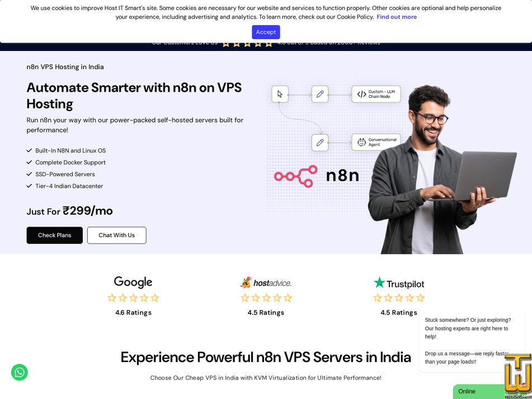
Task: Click the HostAdvice logo
Action: (x=266, y=282)
